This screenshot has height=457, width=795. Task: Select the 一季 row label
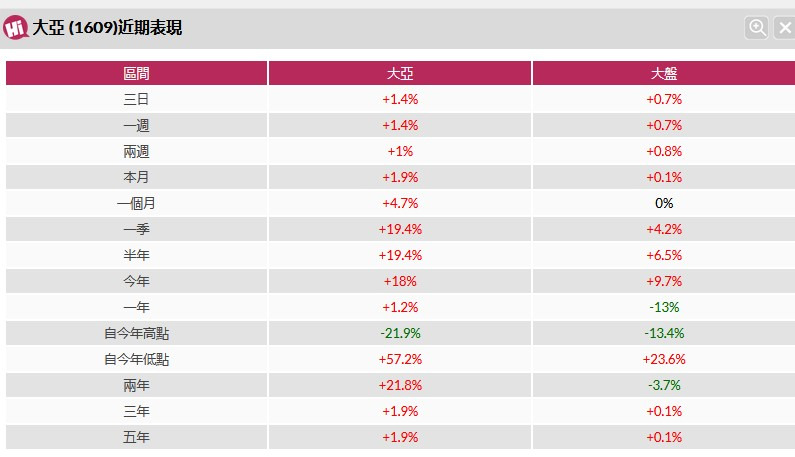[137, 229]
